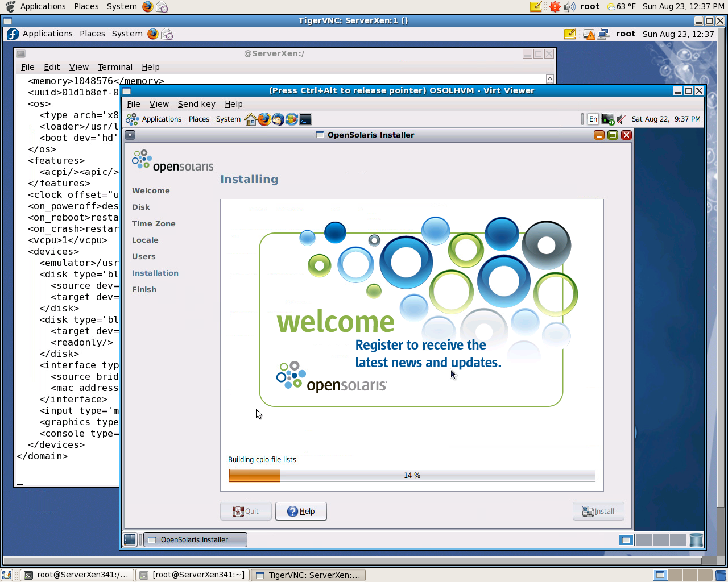This screenshot has height=582, width=728.
Task: Click show desktop icon in outermost bottom panel
Action: click(7, 575)
